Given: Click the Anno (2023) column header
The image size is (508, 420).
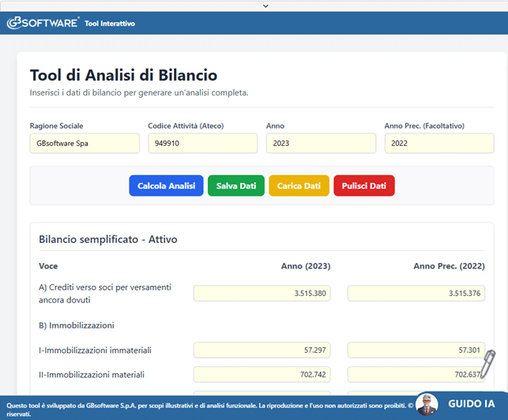Looking at the screenshot, I should pos(306,266).
